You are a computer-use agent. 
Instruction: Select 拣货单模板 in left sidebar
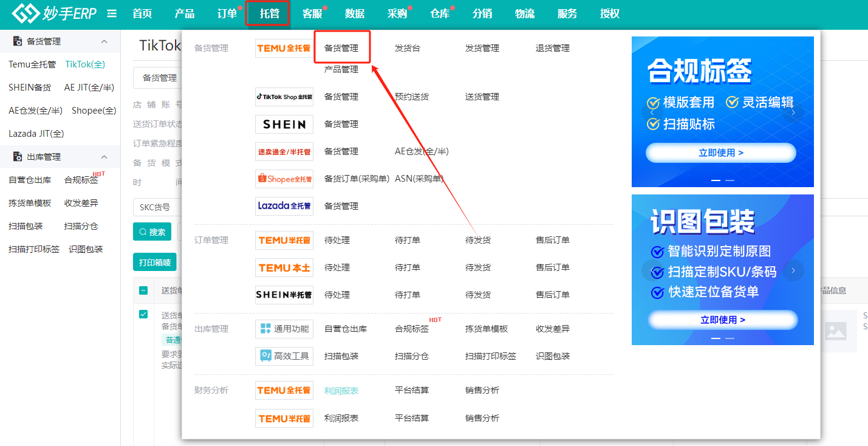point(30,203)
